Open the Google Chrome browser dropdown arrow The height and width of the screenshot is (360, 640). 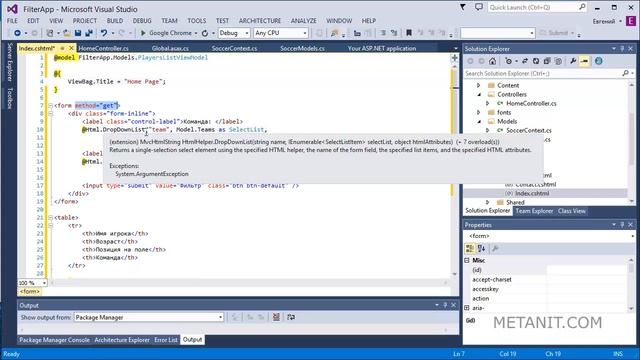click(196, 33)
